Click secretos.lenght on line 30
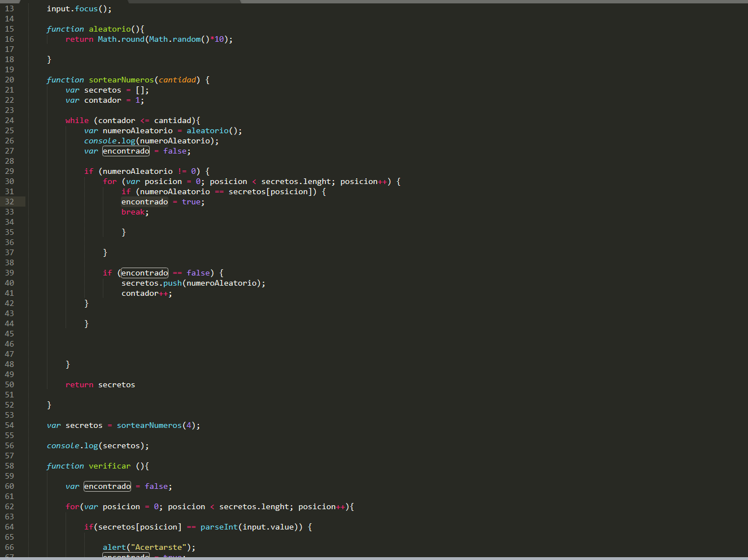This screenshot has height=560, width=748. [x=296, y=181]
